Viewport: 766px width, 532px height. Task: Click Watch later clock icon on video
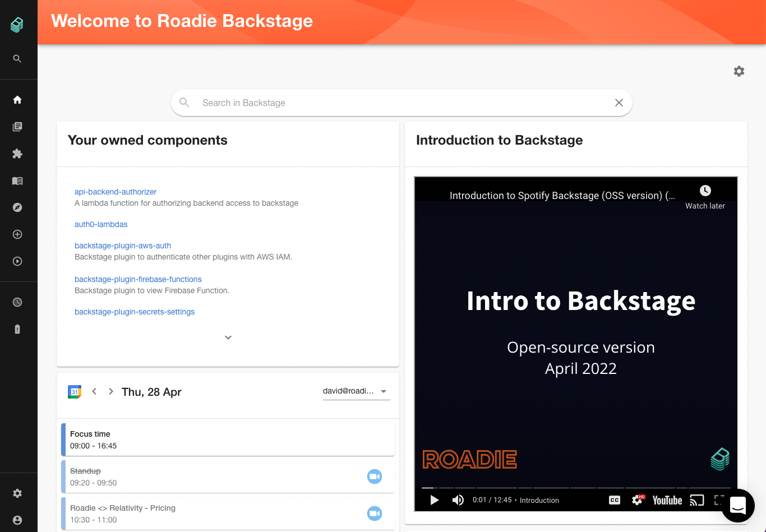(705, 191)
